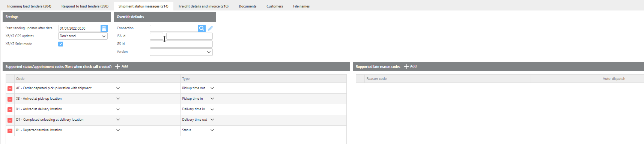
Task: Add a supported late reason code
Action: coord(410,66)
